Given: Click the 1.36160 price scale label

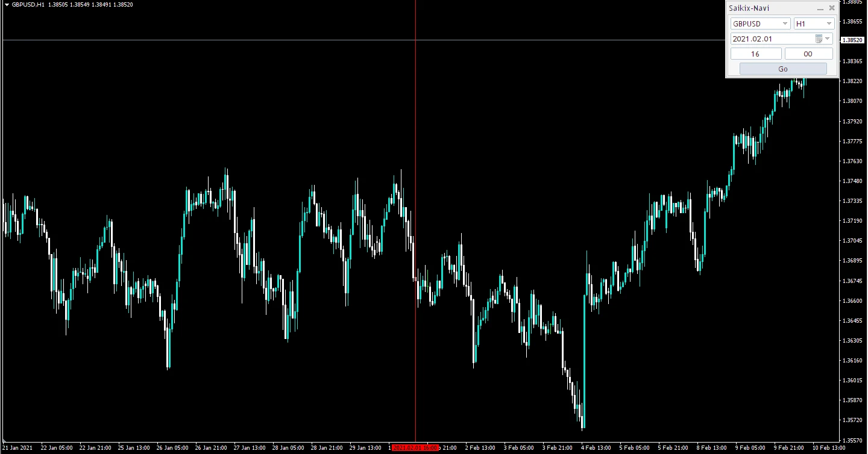Looking at the screenshot, I should click(852, 361).
